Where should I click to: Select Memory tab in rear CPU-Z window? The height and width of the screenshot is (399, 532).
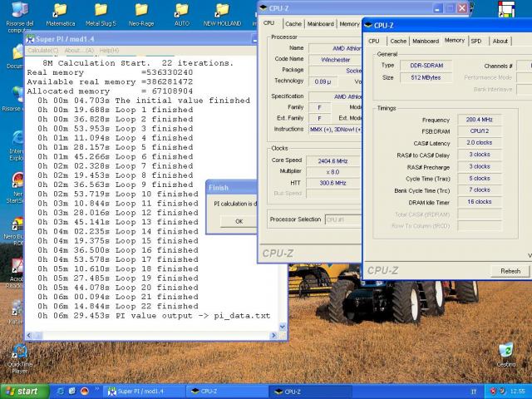click(349, 24)
